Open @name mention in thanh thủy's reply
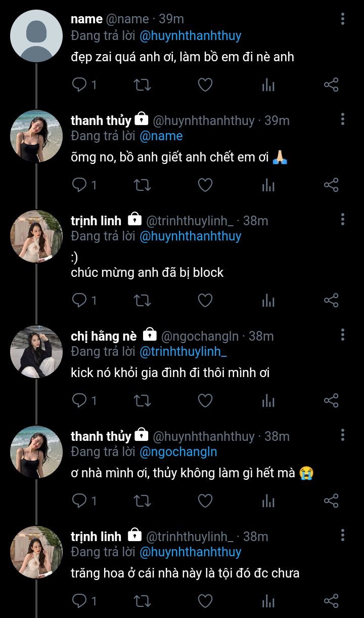The width and height of the screenshot is (364, 618). (161, 136)
